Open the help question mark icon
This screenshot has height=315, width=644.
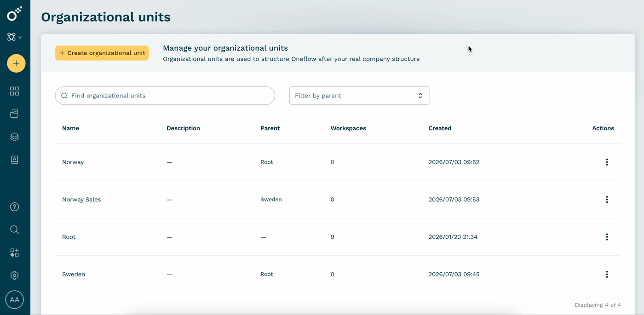click(x=15, y=207)
